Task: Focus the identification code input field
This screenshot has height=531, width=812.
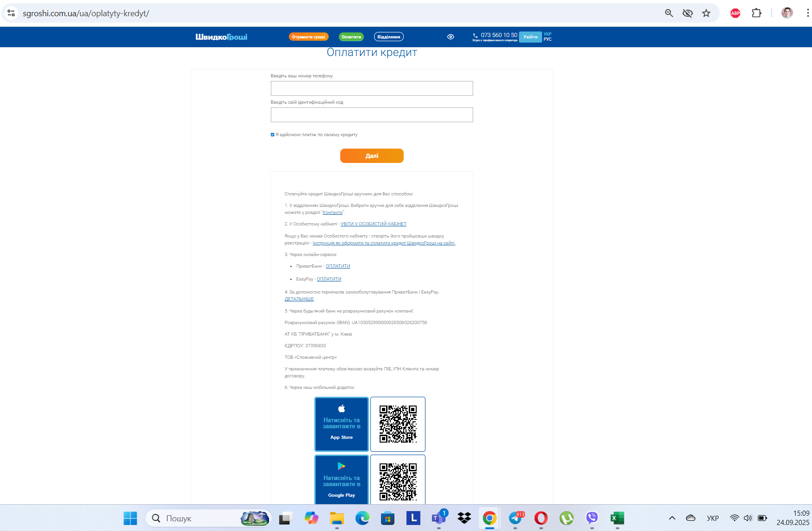Action: point(372,115)
